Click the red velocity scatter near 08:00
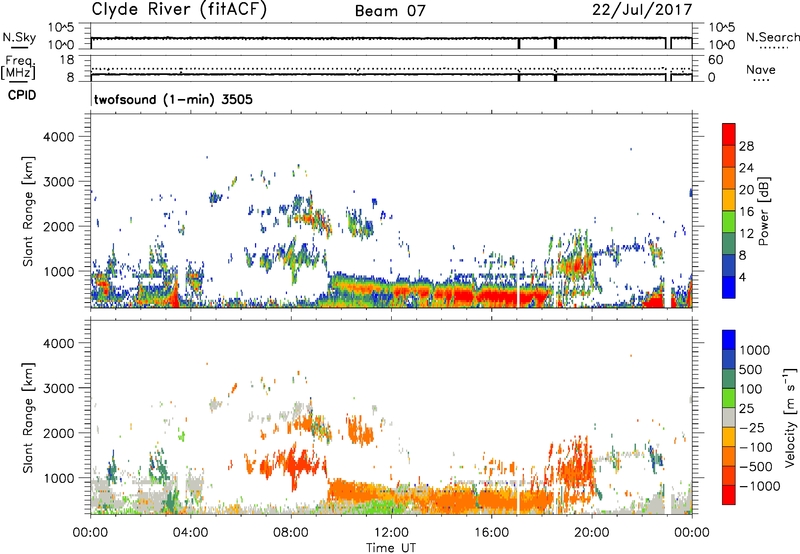This screenshot has height=554, width=800. [298, 464]
